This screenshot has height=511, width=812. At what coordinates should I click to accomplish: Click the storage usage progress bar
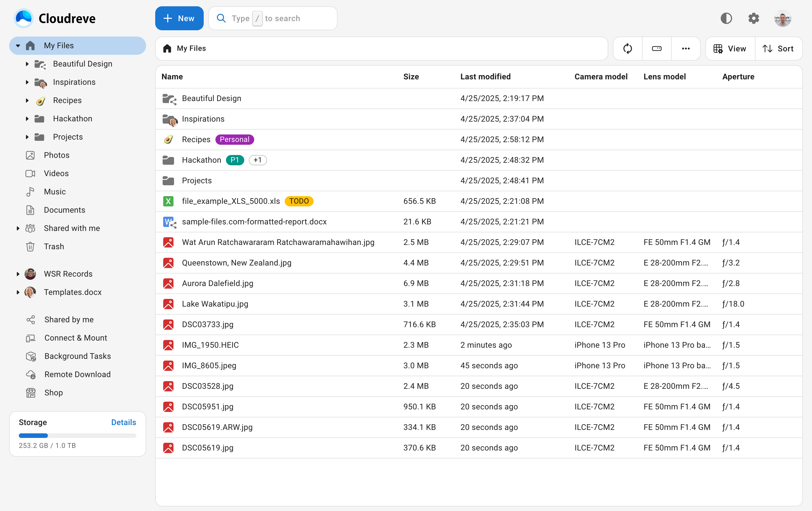point(77,435)
